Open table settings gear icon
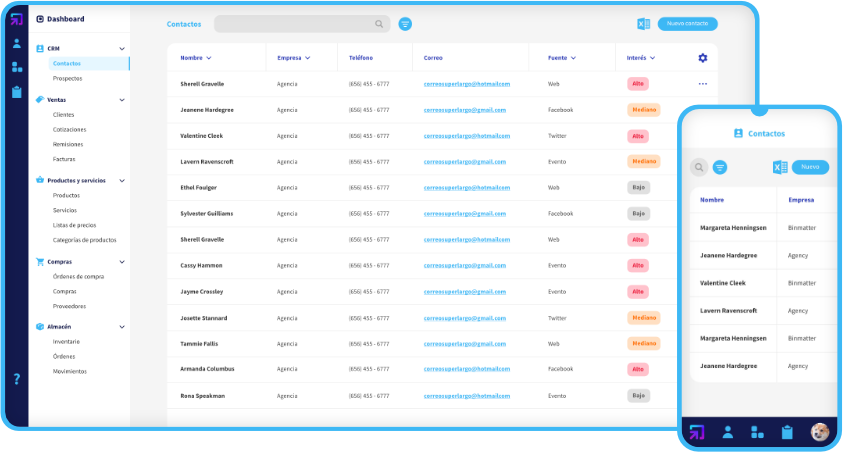 [x=703, y=58]
